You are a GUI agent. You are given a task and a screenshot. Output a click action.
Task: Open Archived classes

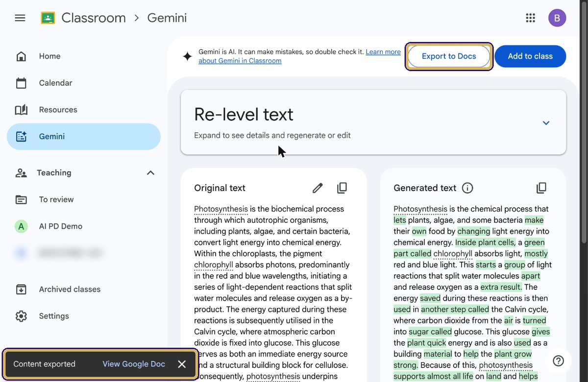[x=83, y=289]
